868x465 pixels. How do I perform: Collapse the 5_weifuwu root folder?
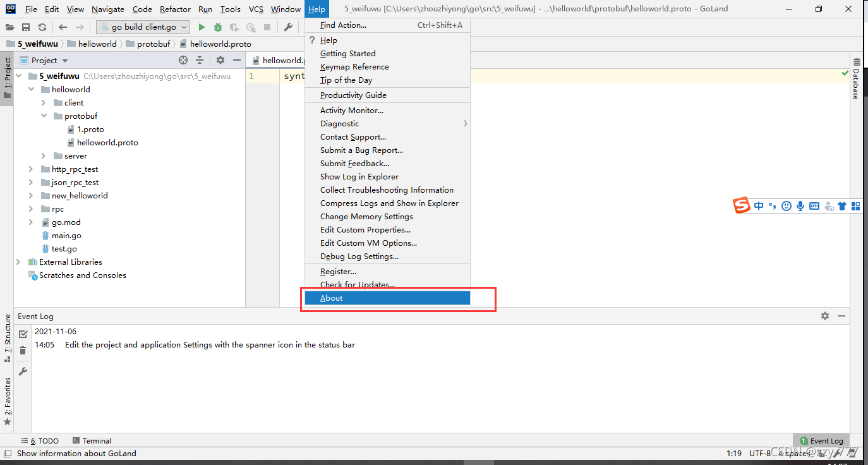[x=18, y=76]
